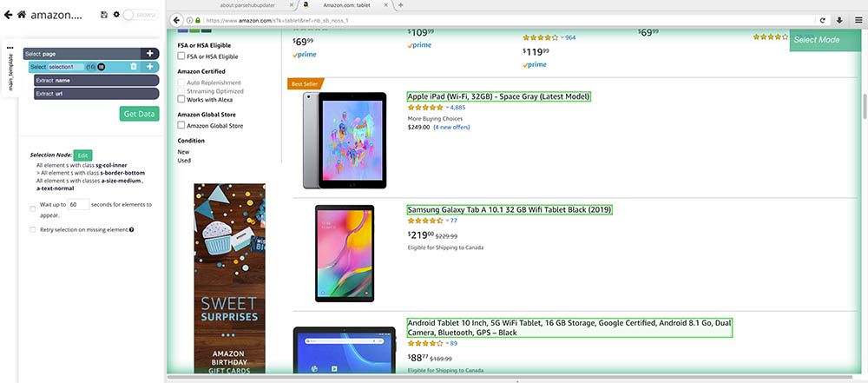Click the '(4 new offers)' link
The width and height of the screenshot is (868, 383).
coord(451,127)
